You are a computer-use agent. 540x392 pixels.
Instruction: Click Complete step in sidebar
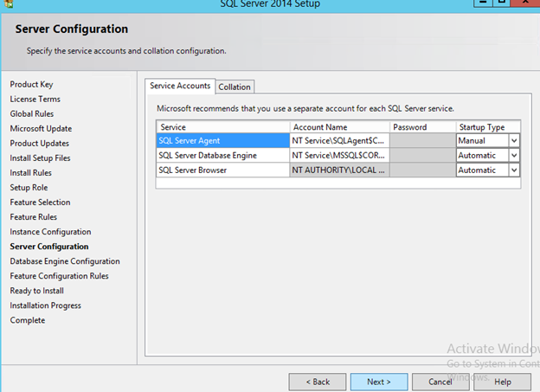click(28, 320)
